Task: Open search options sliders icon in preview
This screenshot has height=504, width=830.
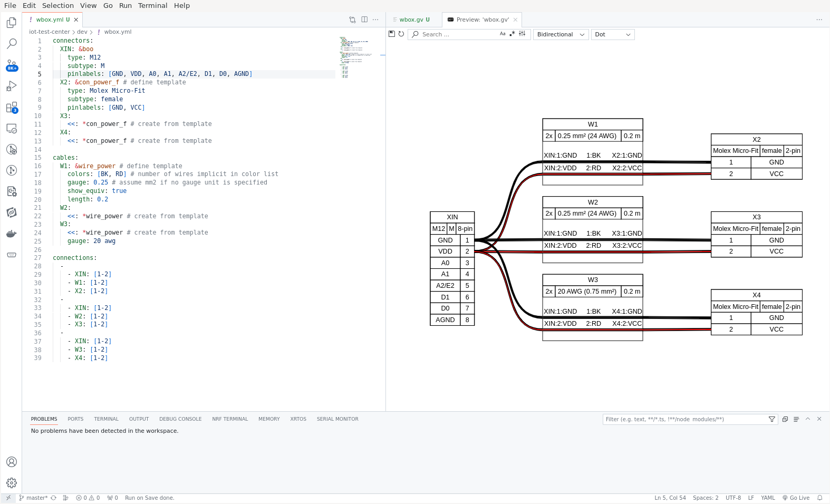Action: (522, 34)
